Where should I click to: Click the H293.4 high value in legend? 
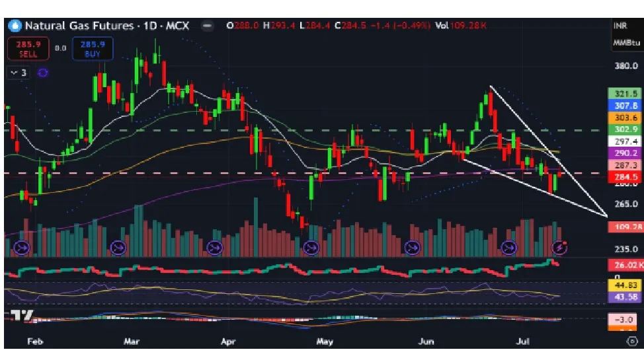coord(279,26)
